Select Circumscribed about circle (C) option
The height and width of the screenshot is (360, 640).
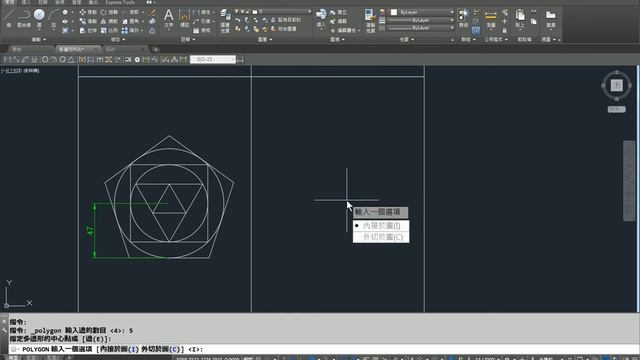pyautogui.click(x=381, y=237)
